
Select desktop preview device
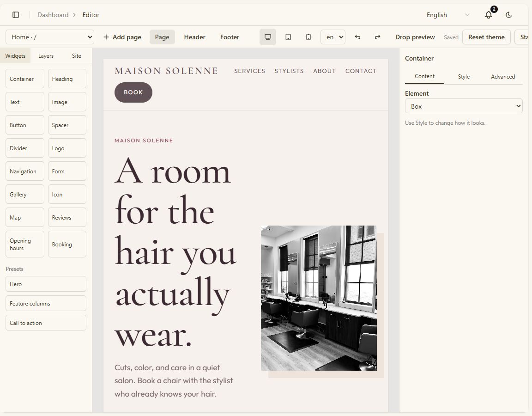point(268,37)
